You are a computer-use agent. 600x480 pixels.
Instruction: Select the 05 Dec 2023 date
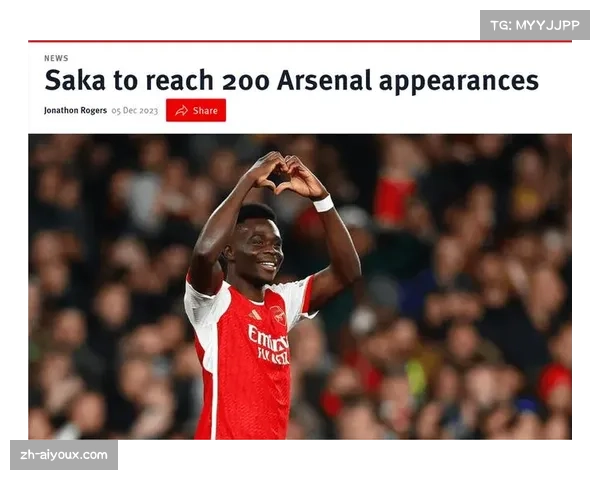click(x=135, y=111)
